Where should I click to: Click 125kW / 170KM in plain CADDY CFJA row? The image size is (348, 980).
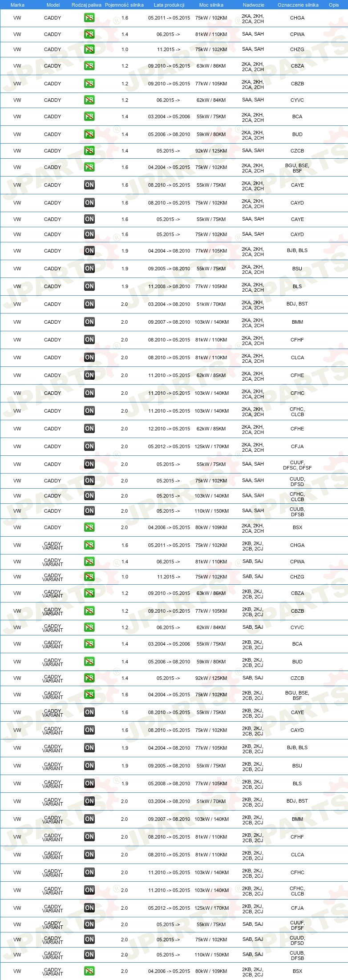212,446
